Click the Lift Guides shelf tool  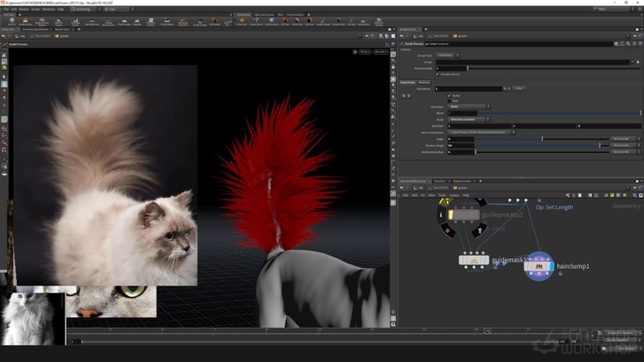pyautogui.click(x=215, y=21)
